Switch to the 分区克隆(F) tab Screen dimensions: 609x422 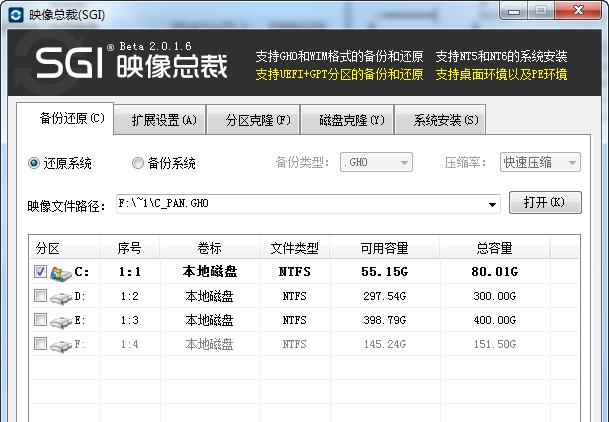pyautogui.click(x=253, y=120)
